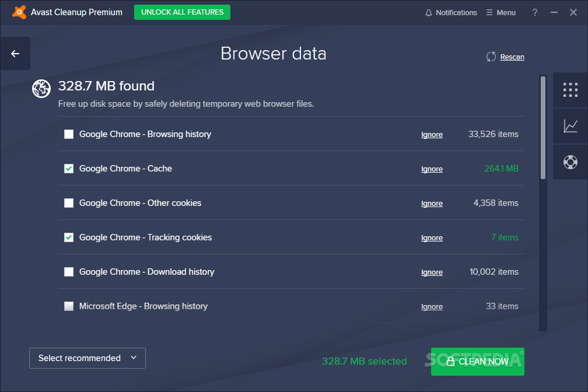The width and height of the screenshot is (588, 392).
Task: Click the 264.1 MB cache size
Action: pyautogui.click(x=501, y=169)
